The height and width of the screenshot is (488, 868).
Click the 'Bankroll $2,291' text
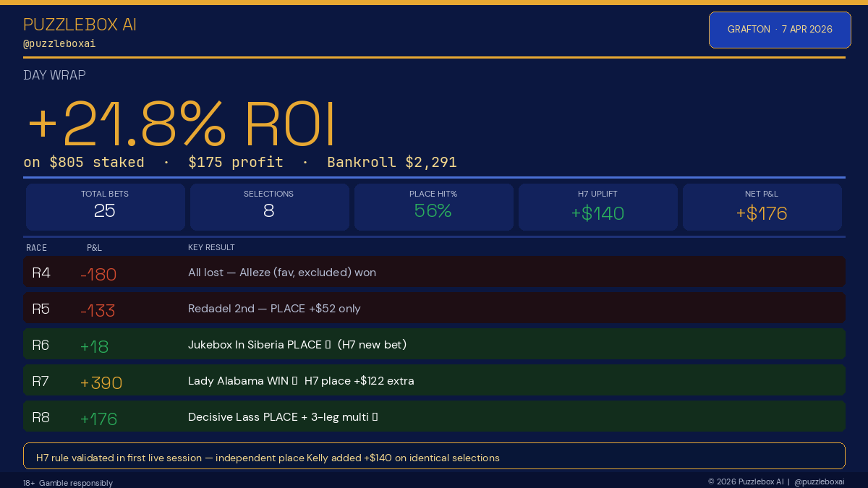coord(392,162)
